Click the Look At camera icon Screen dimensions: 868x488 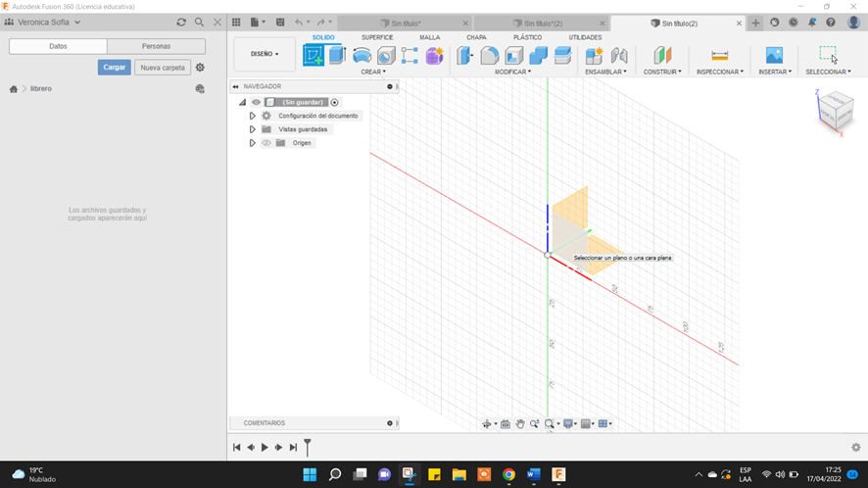506,423
